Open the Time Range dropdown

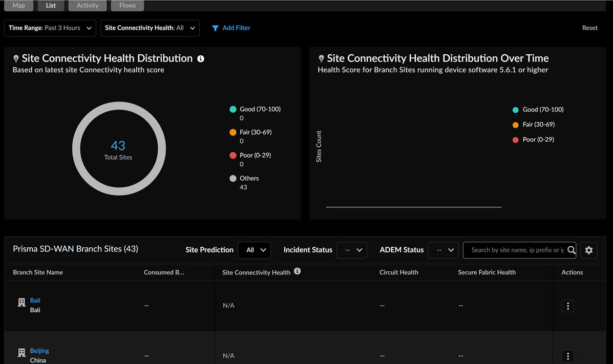tap(50, 28)
